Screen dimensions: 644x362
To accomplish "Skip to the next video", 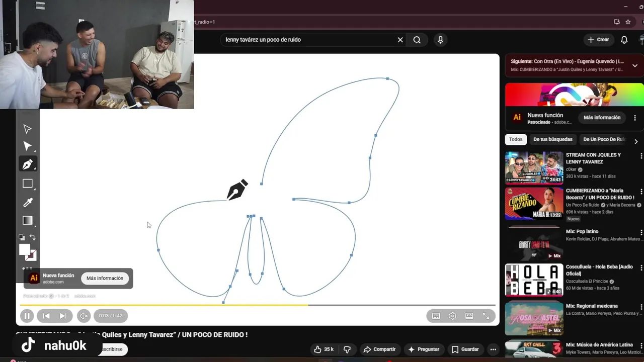I will pos(63,316).
